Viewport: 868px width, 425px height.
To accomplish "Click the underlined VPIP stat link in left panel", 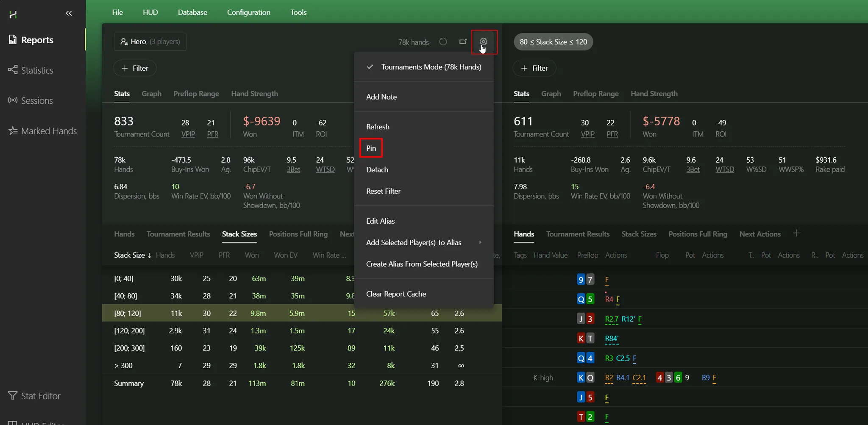I will [x=188, y=134].
